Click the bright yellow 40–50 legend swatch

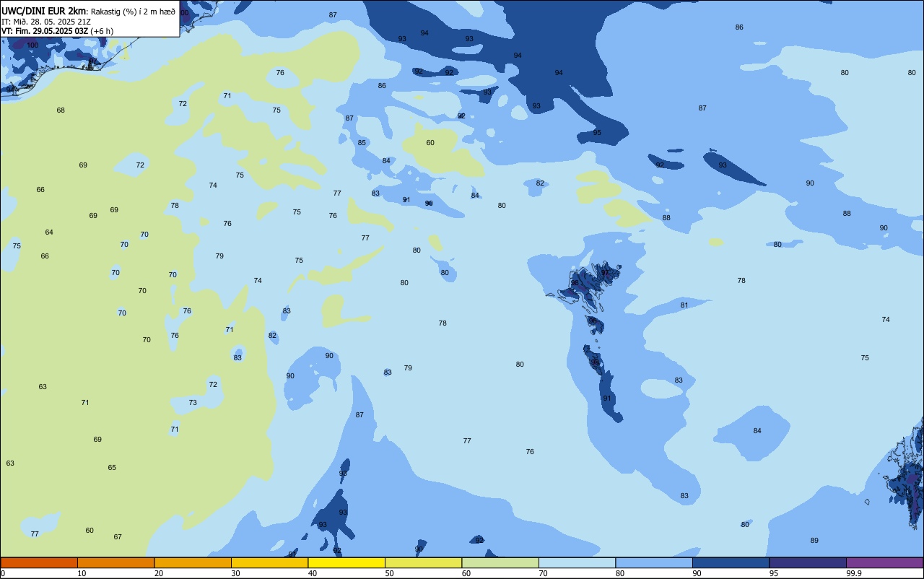346,562
